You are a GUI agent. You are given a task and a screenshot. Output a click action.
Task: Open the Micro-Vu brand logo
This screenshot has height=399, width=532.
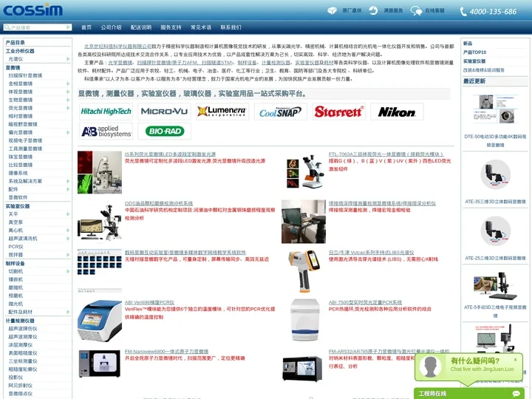pyautogui.click(x=164, y=112)
